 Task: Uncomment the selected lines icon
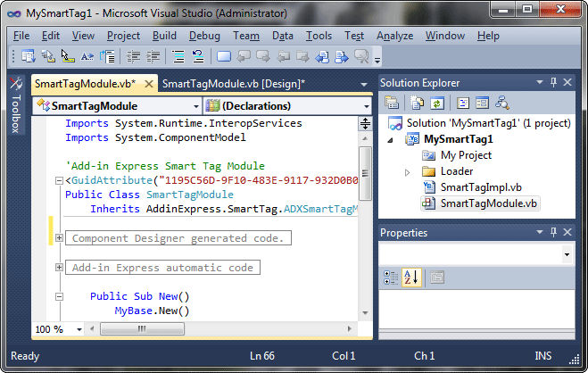[198, 56]
